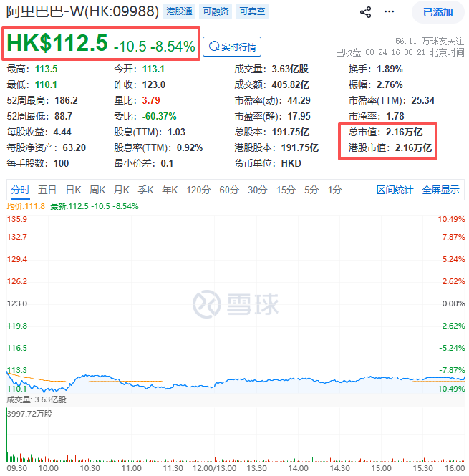Click the 市盈率(动) value 44.29
The width and height of the screenshot is (469, 476).
pos(299,100)
